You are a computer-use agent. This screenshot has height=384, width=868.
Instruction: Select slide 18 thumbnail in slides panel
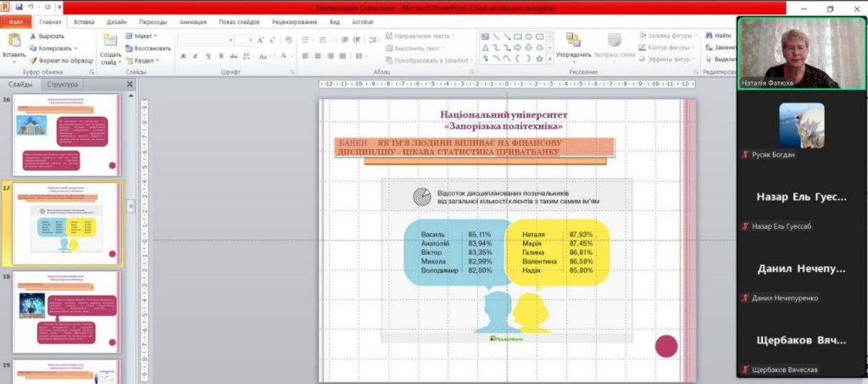point(67,311)
